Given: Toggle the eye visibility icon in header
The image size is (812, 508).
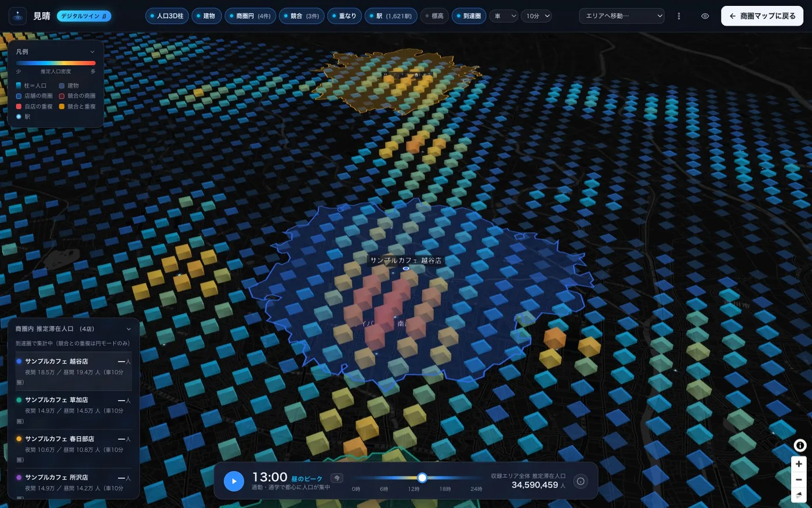Looking at the screenshot, I should pos(705,16).
